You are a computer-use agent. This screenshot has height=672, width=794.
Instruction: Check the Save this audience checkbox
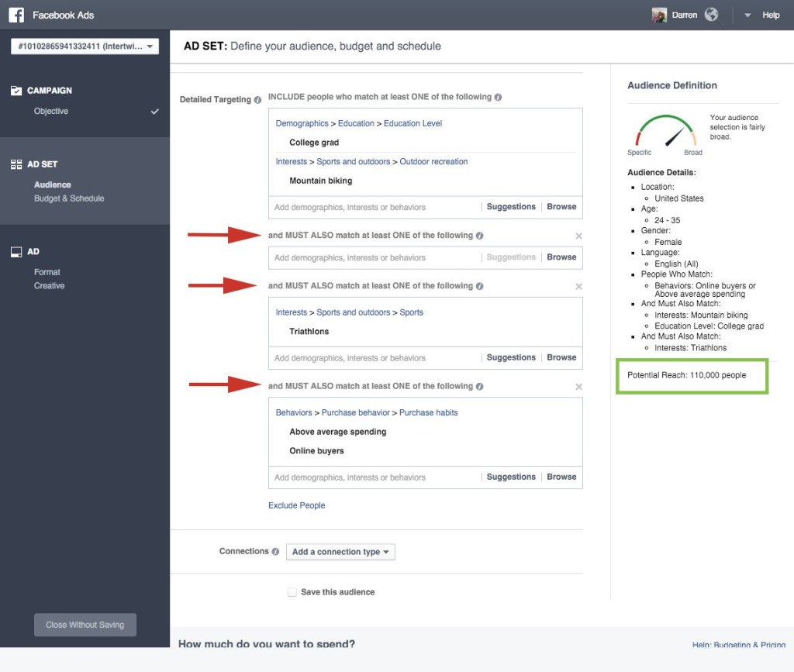point(292,592)
